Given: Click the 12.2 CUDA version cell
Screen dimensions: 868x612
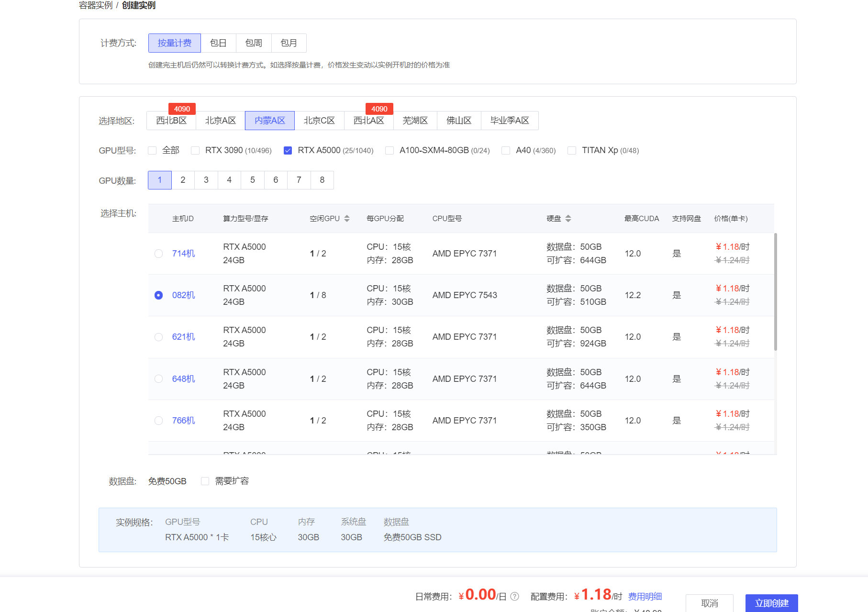Looking at the screenshot, I should (633, 295).
